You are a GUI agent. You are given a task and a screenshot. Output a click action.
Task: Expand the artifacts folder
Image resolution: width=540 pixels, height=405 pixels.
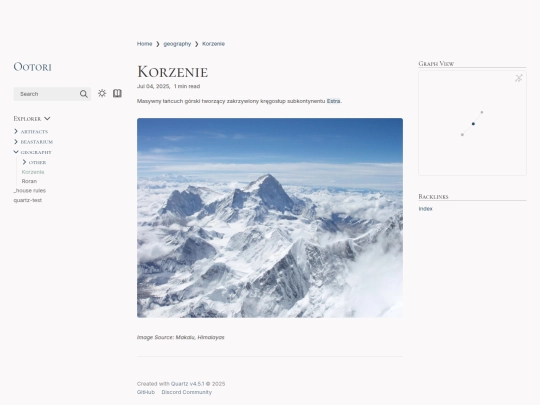(x=16, y=131)
